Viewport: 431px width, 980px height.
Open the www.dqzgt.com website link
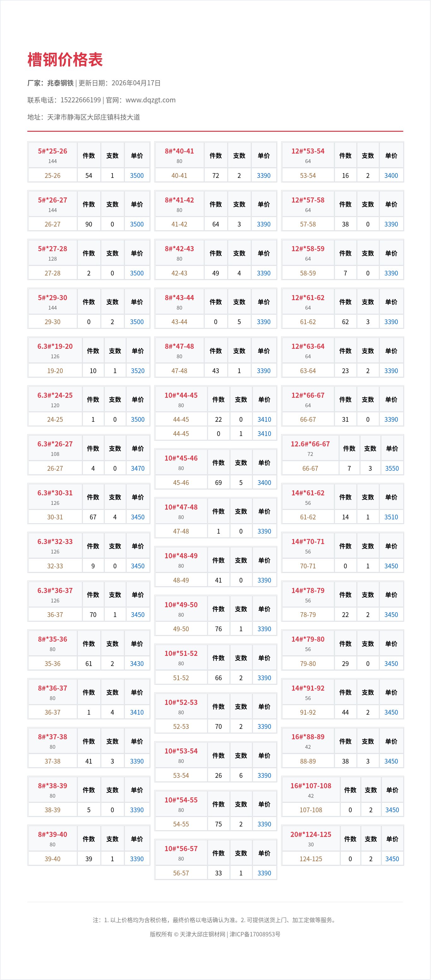151,100
